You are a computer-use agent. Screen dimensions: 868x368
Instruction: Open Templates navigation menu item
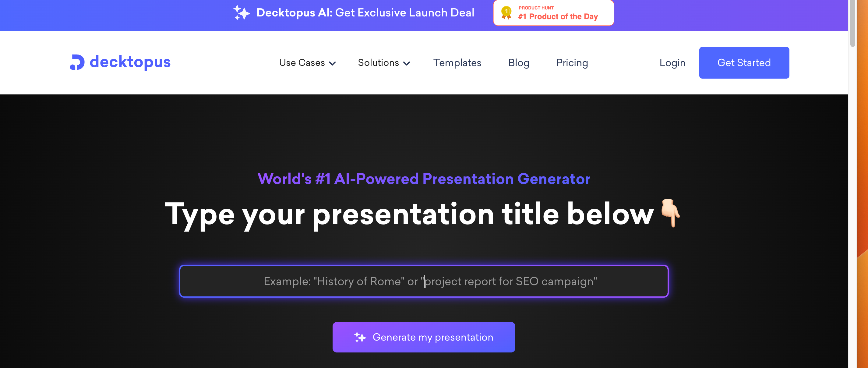point(458,62)
